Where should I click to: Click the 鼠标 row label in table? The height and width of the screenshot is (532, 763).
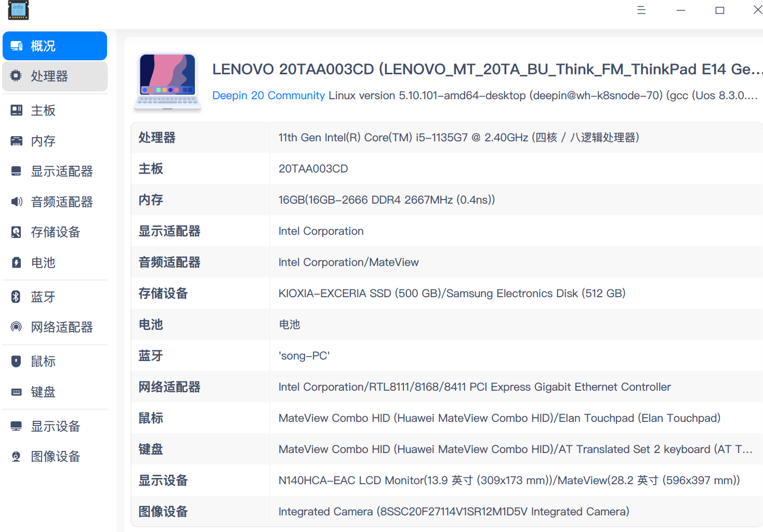point(151,418)
